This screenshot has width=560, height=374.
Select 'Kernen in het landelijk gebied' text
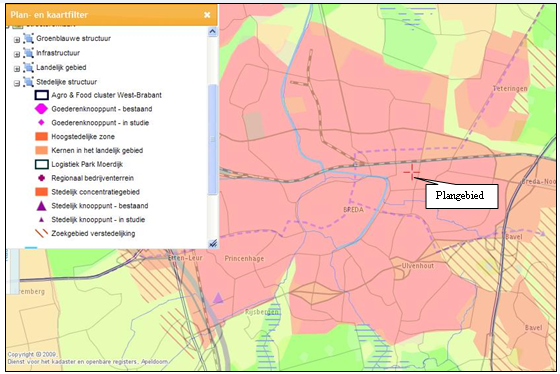(97, 150)
